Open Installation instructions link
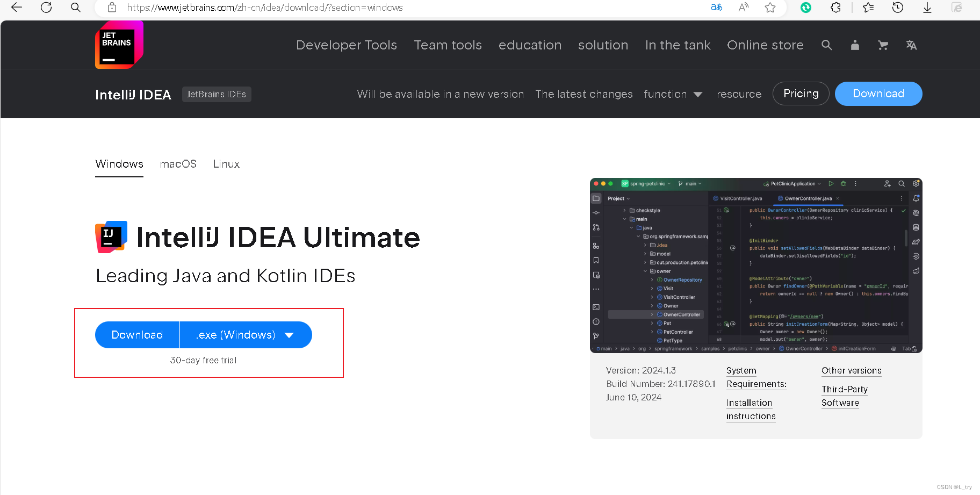Screen dimensions: 980x495 tap(751, 410)
